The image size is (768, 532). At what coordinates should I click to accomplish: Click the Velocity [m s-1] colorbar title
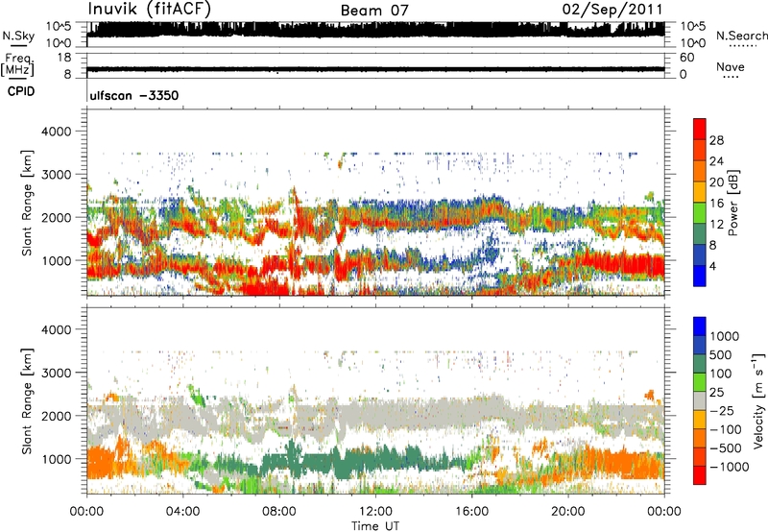(758, 400)
